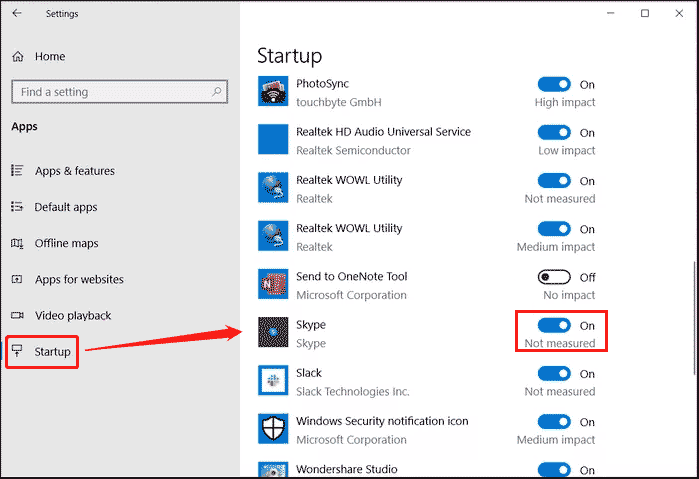Turn off PhotoSync startup toggle
Screen dimensions: 699x479
[x=554, y=84]
